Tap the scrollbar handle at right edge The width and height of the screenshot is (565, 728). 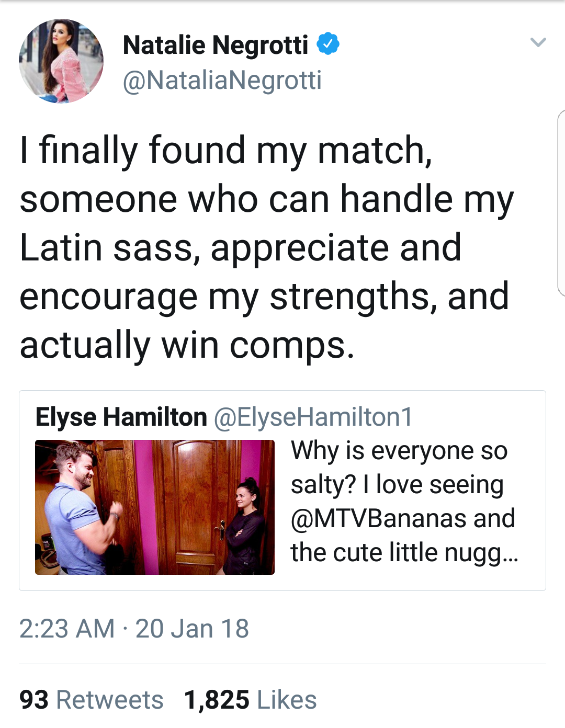tap(561, 204)
